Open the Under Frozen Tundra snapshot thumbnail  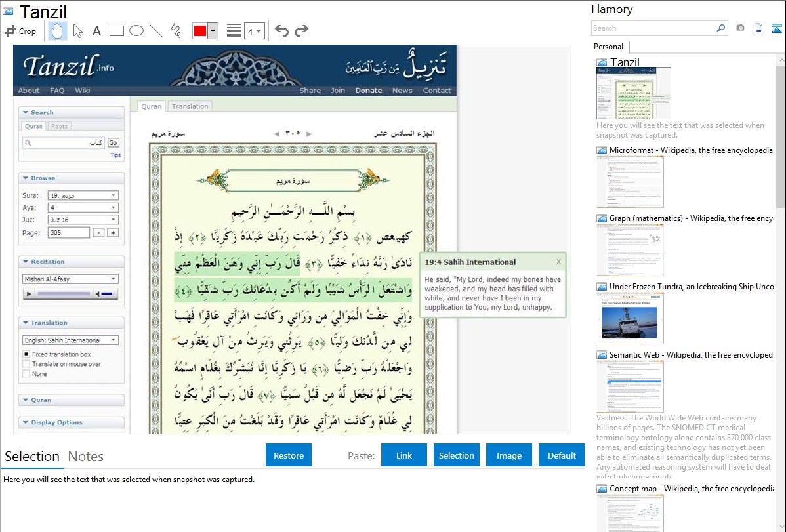click(x=630, y=318)
